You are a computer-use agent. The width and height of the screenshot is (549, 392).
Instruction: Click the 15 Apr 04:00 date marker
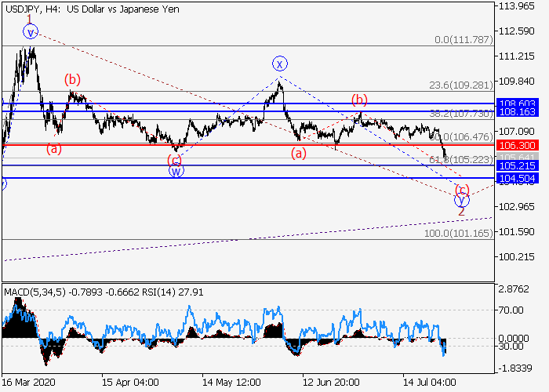(129, 382)
